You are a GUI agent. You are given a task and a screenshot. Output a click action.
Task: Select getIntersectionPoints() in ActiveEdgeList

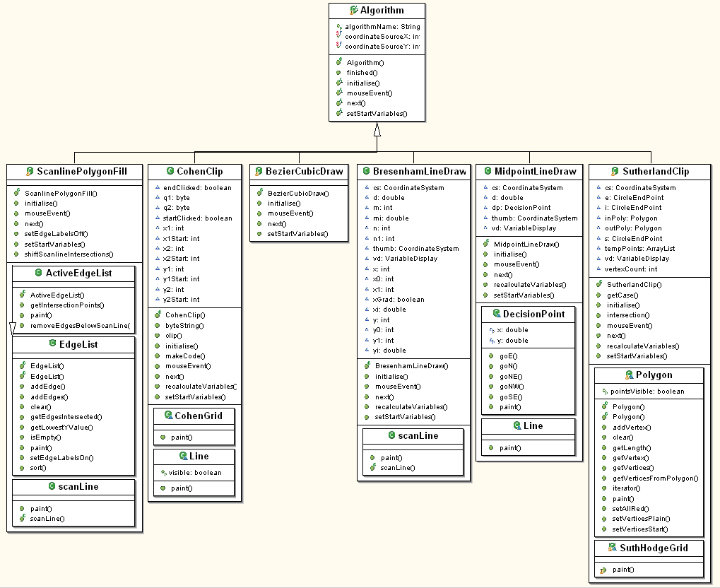point(67,305)
